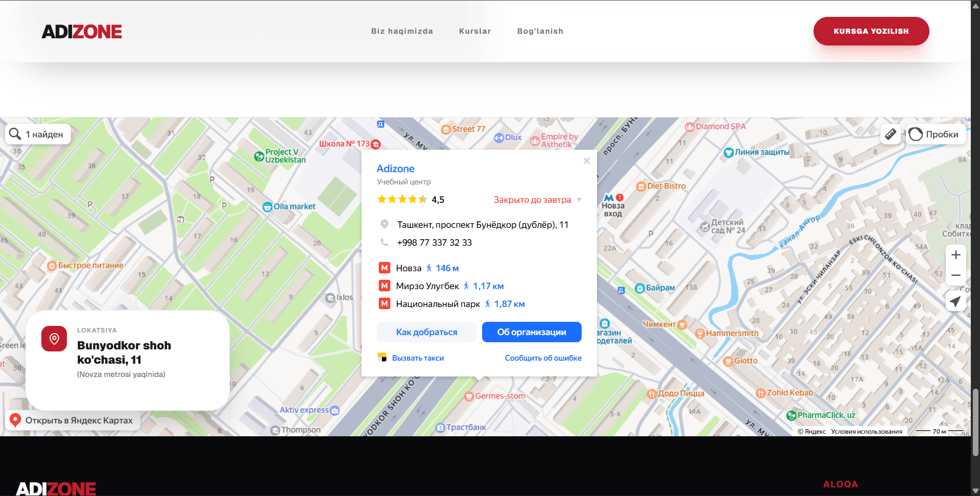
Task: Click the © Яндекс copyright link
Action: click(x=811, y=432)
